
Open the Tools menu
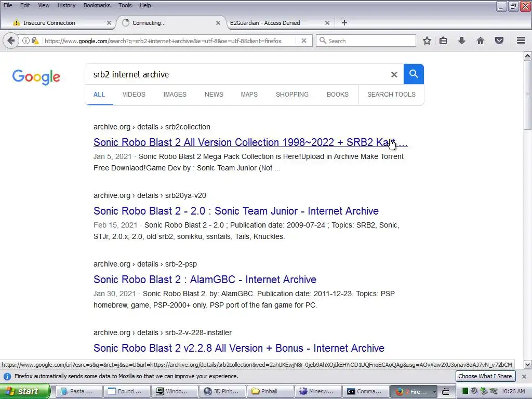tap(125, 5)
